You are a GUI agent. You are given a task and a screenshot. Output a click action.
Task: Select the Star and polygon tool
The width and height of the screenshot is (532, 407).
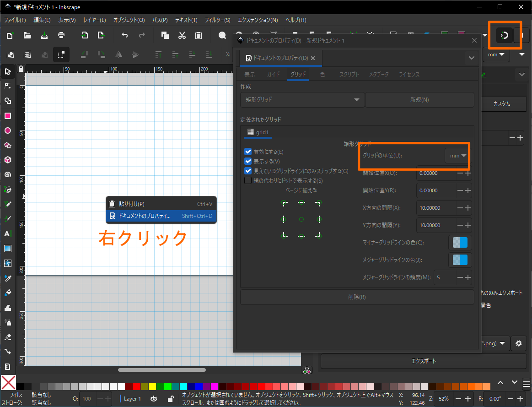(8, 145)
